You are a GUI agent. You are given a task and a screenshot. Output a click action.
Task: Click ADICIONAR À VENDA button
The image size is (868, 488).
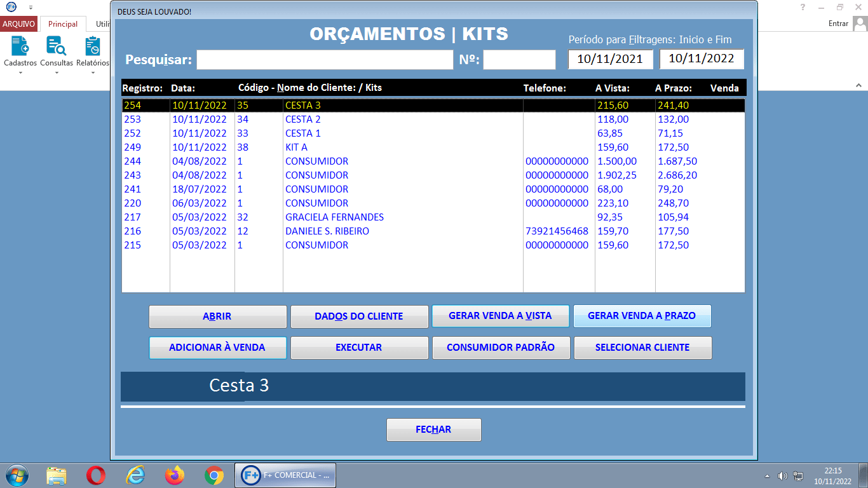217,348
